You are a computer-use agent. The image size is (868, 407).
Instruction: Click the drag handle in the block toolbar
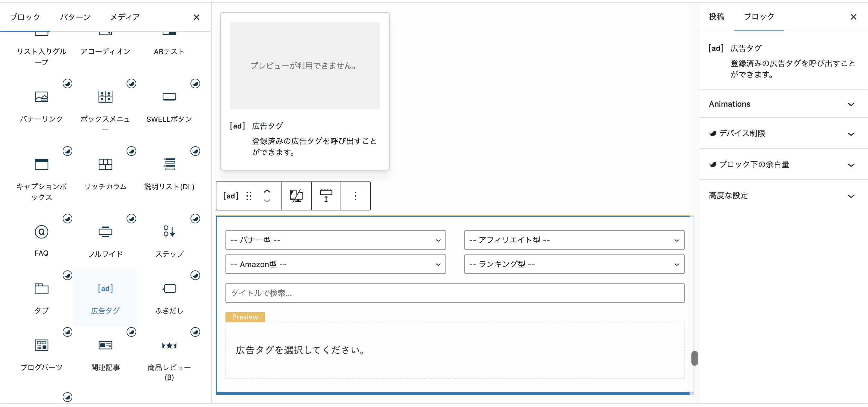[249, 196]
